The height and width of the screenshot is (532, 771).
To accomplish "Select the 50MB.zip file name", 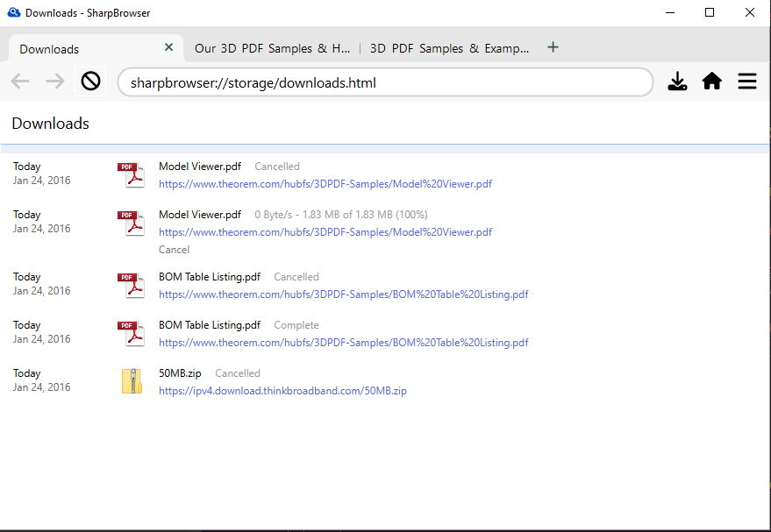I will coord(180,373).
